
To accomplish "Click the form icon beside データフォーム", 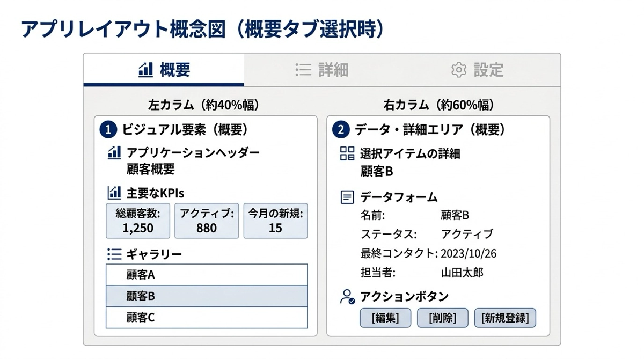I will tap(347, 197).
